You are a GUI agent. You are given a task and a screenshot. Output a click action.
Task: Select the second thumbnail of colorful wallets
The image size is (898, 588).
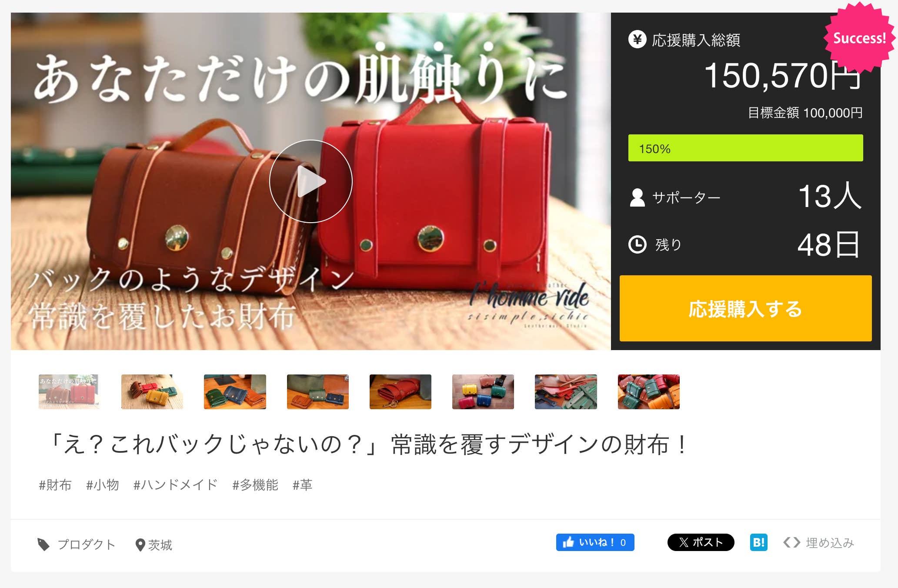click(152, 392)
